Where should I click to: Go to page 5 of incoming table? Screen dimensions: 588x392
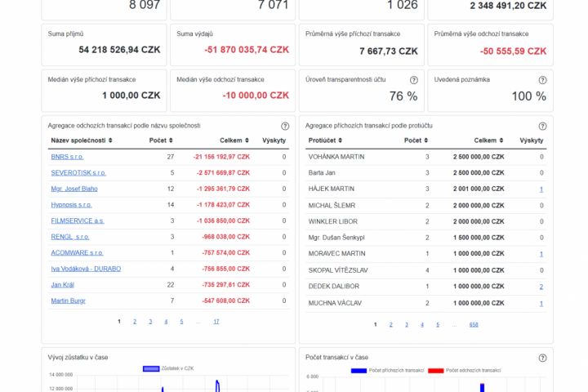pos(438,325)
